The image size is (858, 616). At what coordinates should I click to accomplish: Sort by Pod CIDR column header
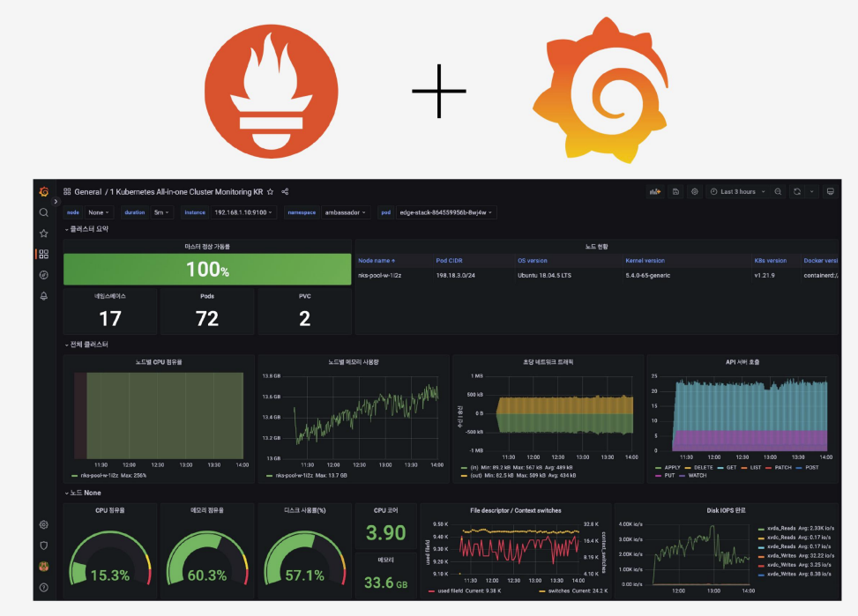(x=449, y=261)
